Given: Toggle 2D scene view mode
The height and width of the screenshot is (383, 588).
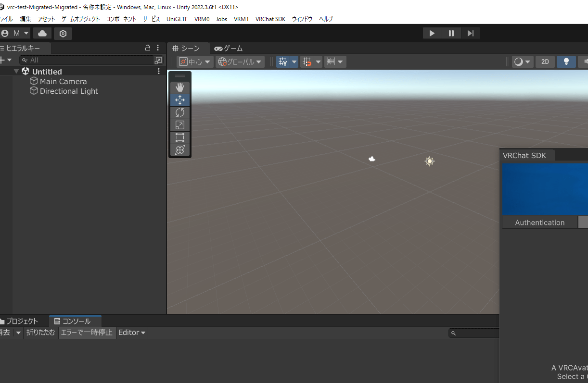Looking at the screenshot, I should coord(545,62).
